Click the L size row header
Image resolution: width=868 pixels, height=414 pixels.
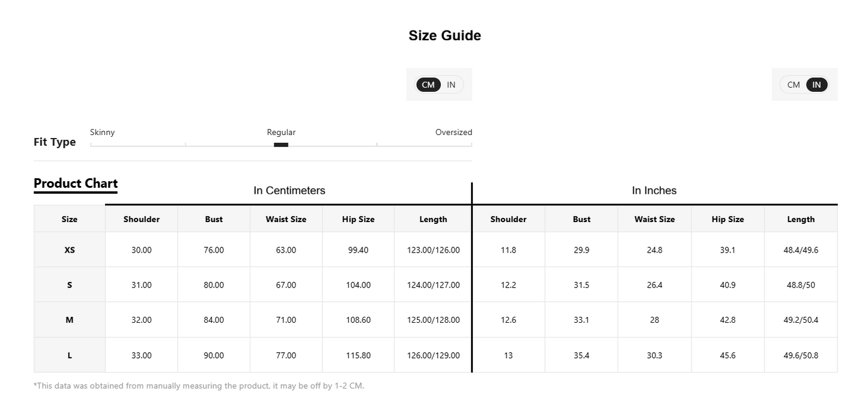click(70, 355)
